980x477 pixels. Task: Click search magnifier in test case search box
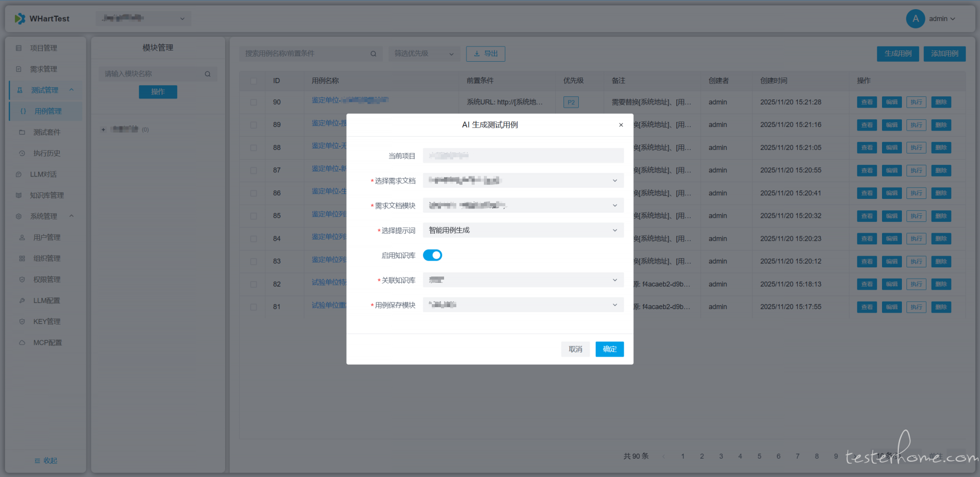373,54
